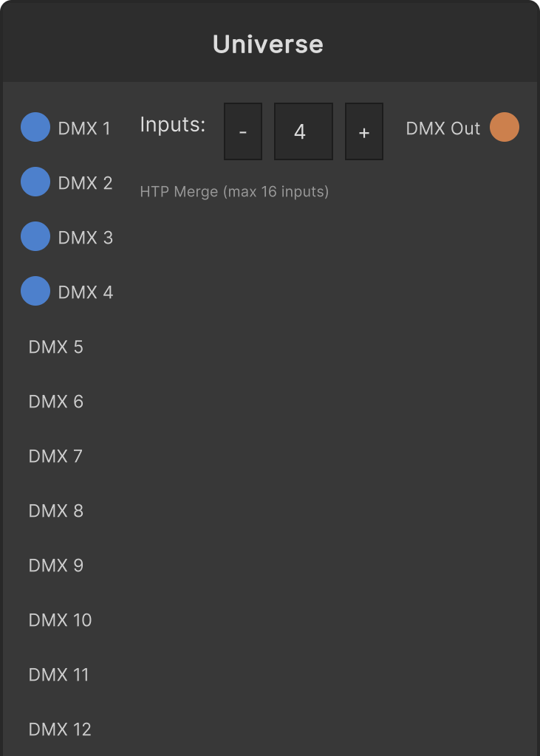The image size is (540, 756).
Task: Click the blue DMX 1 input port
Action: pos(35,127)
